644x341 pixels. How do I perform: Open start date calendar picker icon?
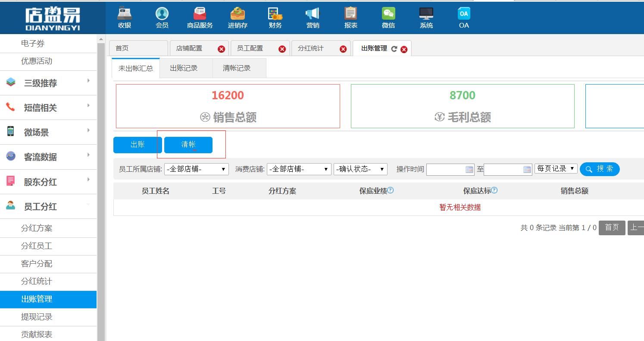469,169
